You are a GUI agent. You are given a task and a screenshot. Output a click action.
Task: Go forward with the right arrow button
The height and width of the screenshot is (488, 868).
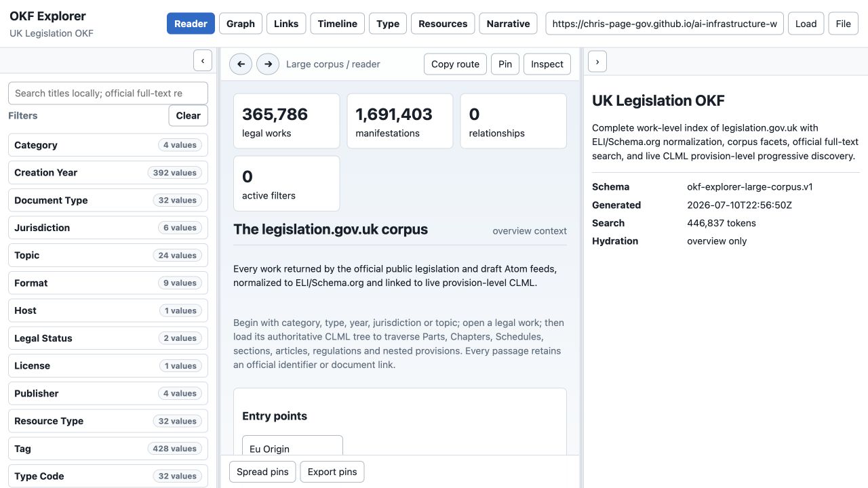click(268, 64)
